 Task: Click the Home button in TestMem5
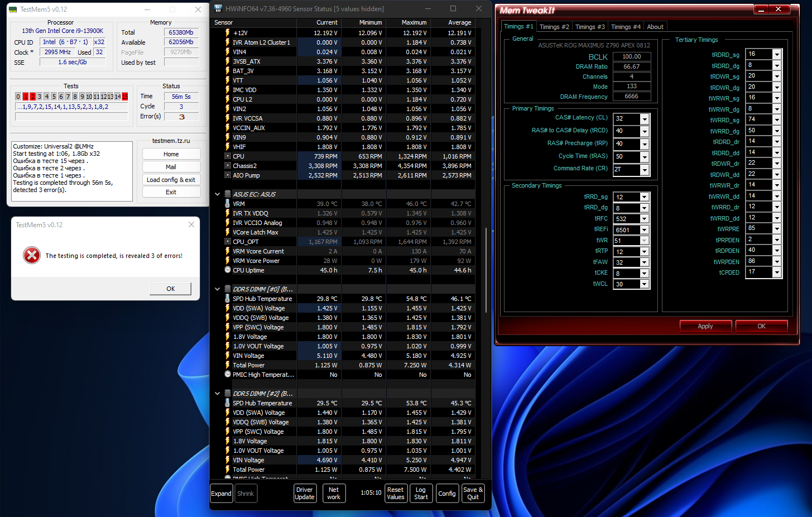(x=171, y=154)
